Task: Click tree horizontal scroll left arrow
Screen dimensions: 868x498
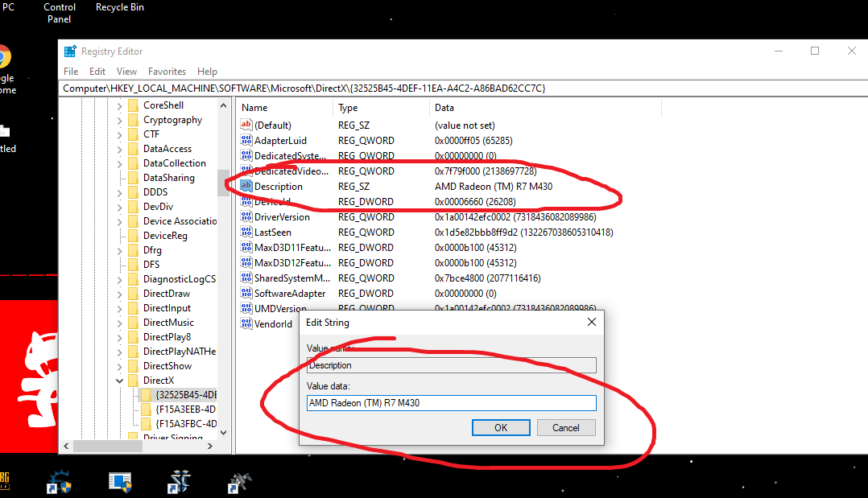Action: (x=66, y=446)
